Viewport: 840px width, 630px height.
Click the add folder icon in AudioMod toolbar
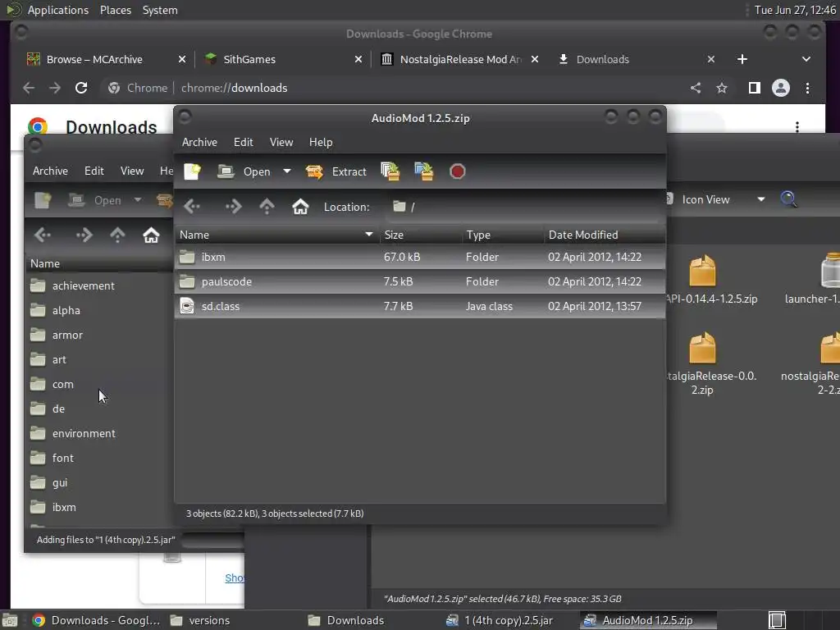coord(424,171)
